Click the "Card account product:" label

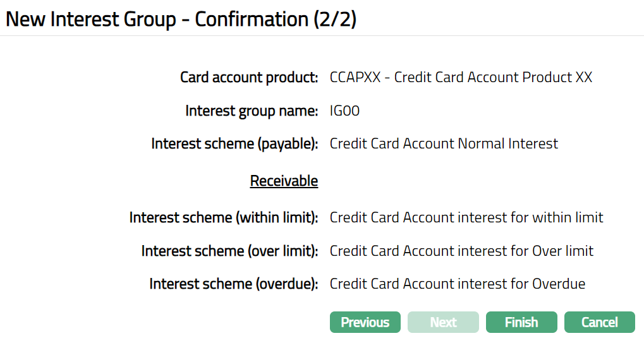(x=248, y=78)
